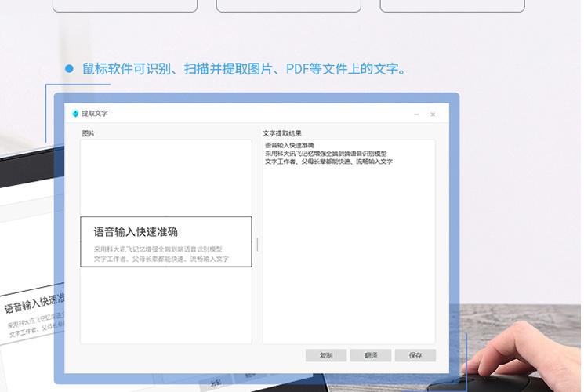The height and width of the screenshot is (392, 584).
Task: Click the 图片 panel label
Action: coord(89,133)
